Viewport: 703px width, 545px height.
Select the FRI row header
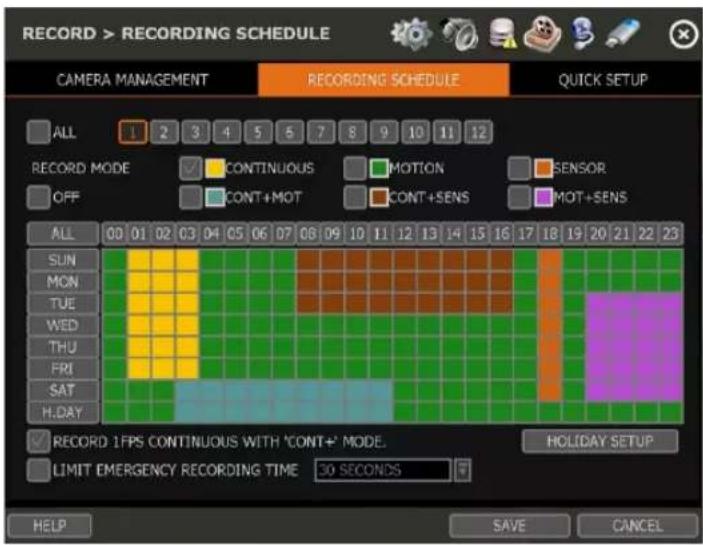point(63,369)
